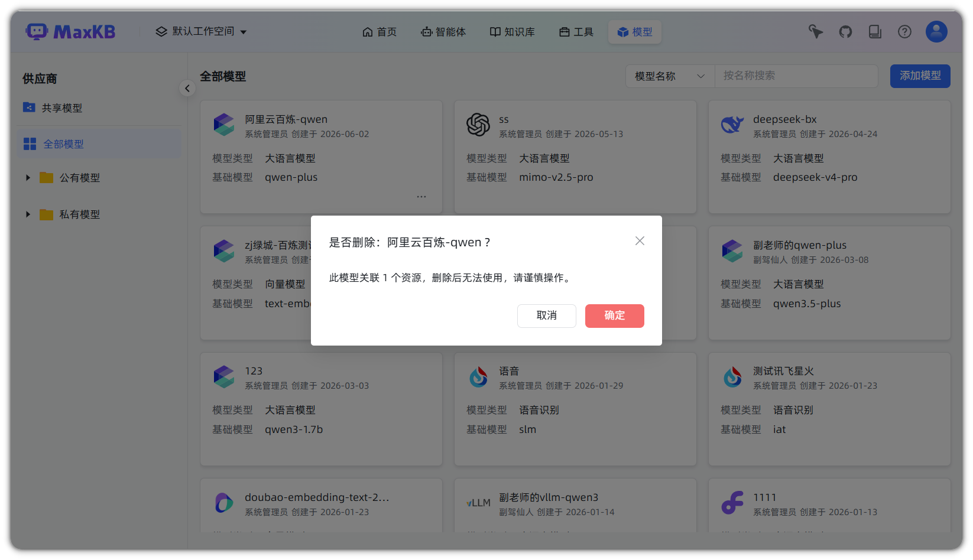Confirm deletion with 确定 button

coord(614,316)
